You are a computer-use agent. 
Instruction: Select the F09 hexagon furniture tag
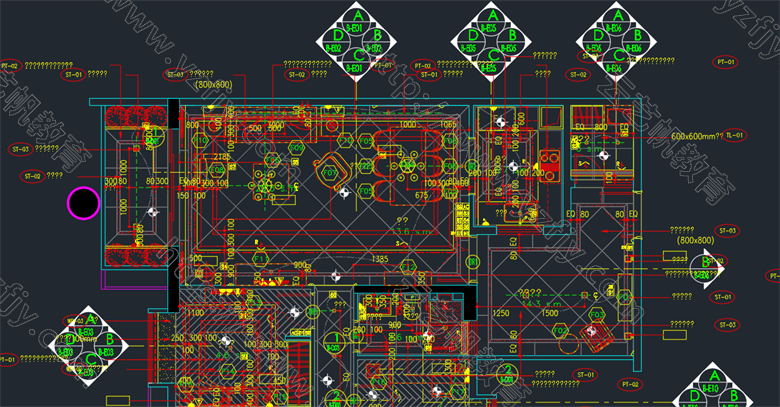click(x=296, y=147)
